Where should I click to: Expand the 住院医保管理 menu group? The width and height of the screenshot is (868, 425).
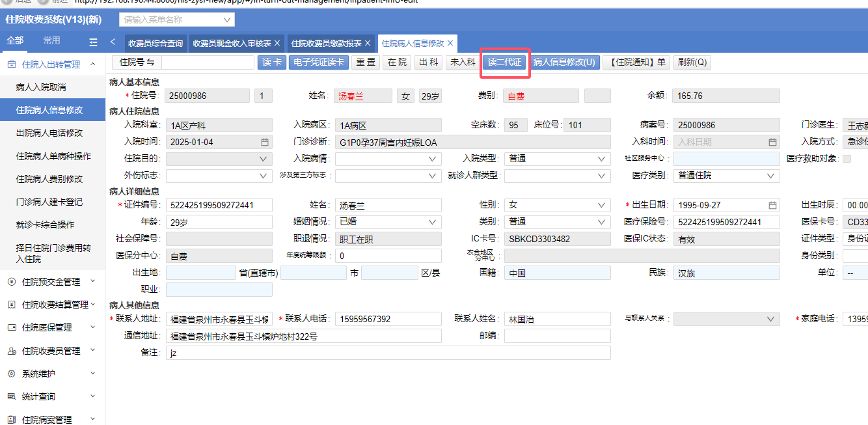pos(92,327)
